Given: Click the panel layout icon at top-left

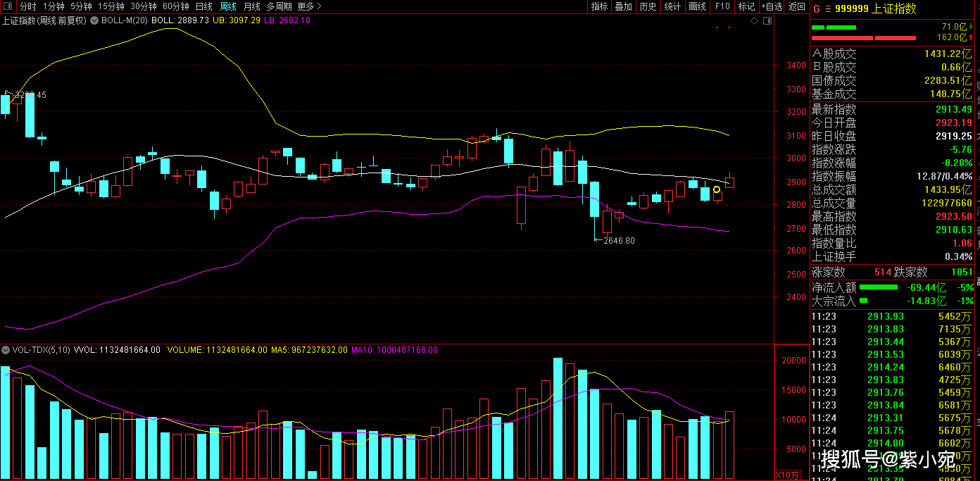Looking at the screenshot, I should pos(8,6).
